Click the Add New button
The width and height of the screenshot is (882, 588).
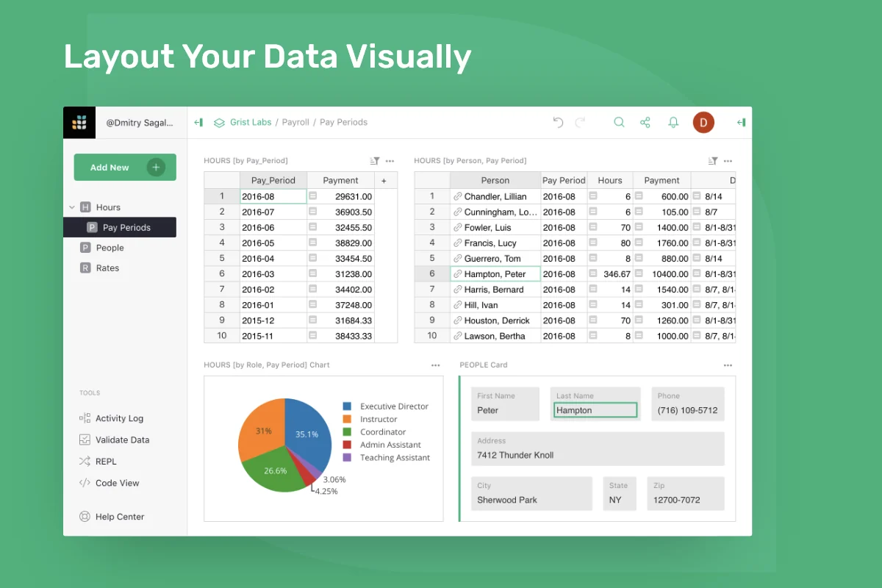coord(125,168)
